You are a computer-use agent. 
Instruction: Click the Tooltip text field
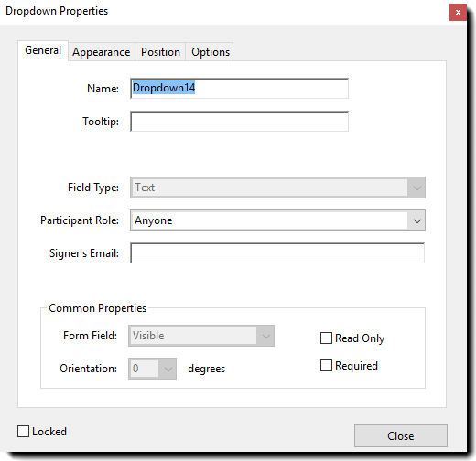tap(239, 122)
